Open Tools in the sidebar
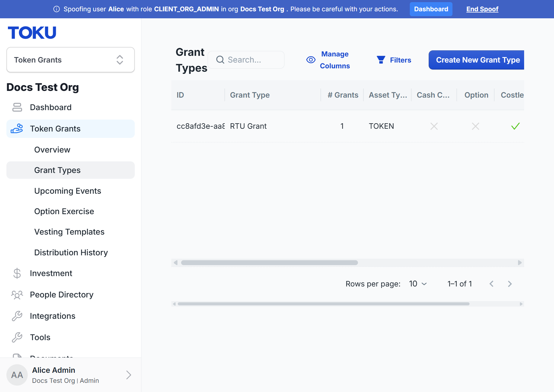This screenshot has height=392, width=554. coord(70,337)
